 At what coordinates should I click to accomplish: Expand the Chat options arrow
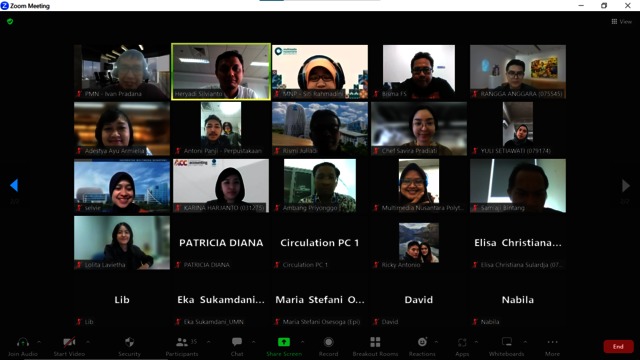tap(253, 342)
